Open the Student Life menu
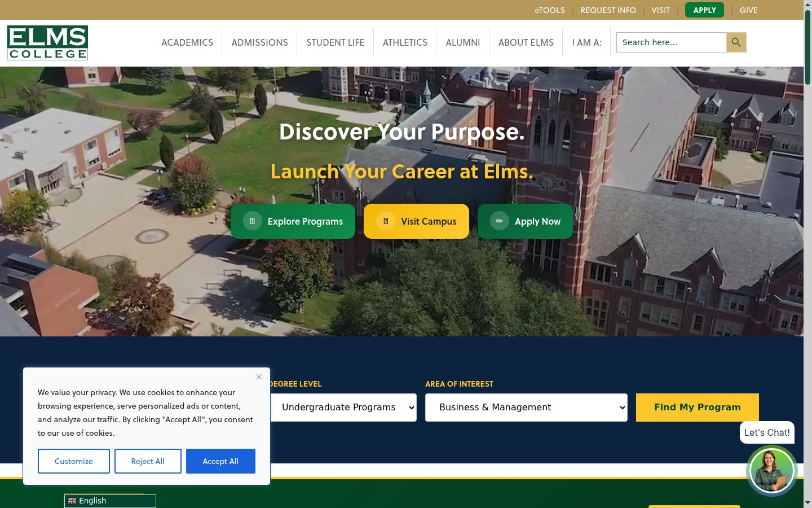 [x=336, y=42]
